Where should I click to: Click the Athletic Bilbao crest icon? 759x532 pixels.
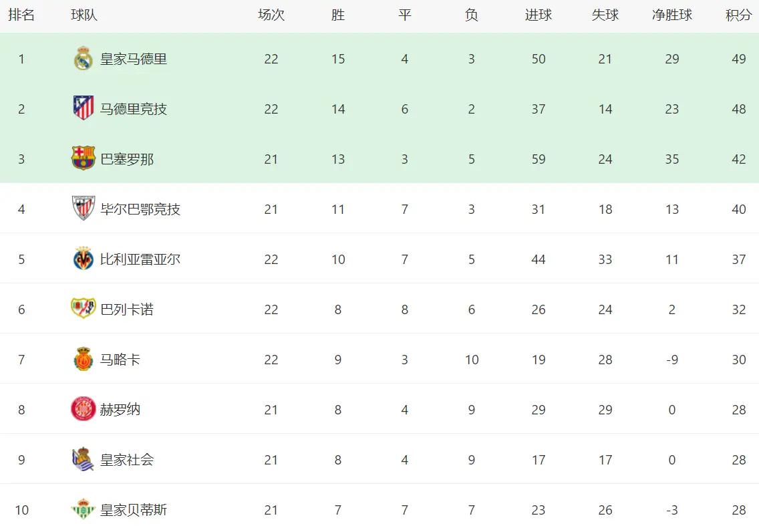tap(84, 208)
